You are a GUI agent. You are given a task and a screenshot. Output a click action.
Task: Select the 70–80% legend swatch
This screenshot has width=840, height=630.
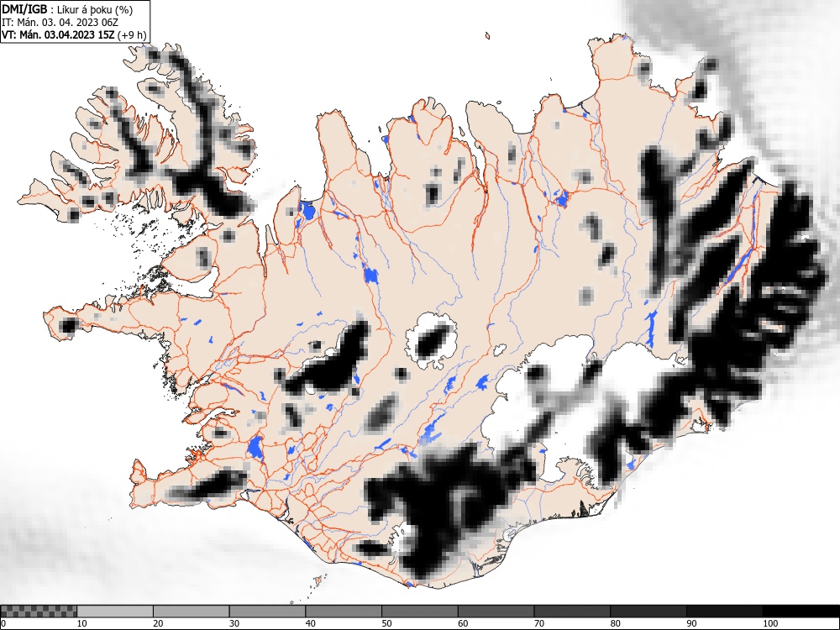[572, 612]
